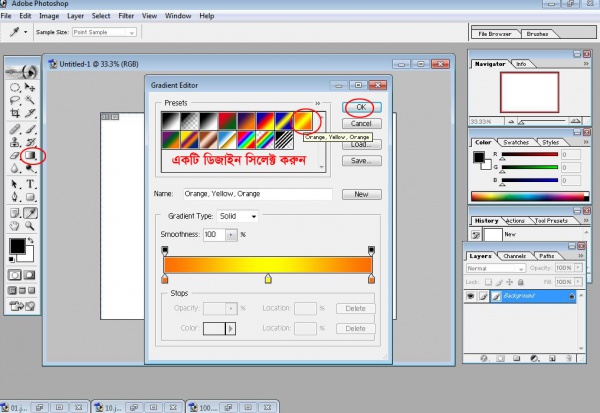
Task: Toggle lock all padlock in Layers
Action: pos(520,282)
